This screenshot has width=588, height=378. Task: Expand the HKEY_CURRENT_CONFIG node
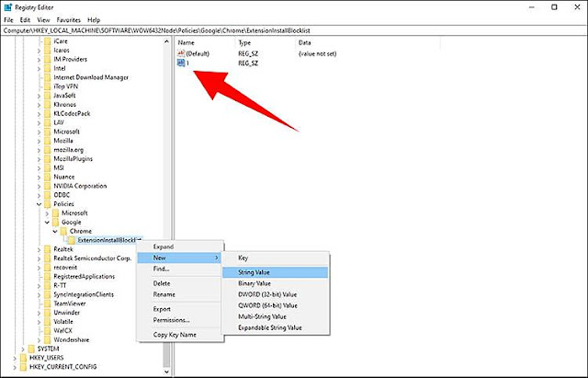point(15,366)
